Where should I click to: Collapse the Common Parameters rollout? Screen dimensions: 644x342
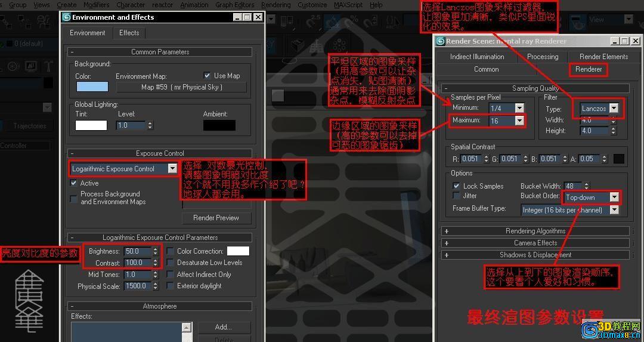tap(160, 52)
